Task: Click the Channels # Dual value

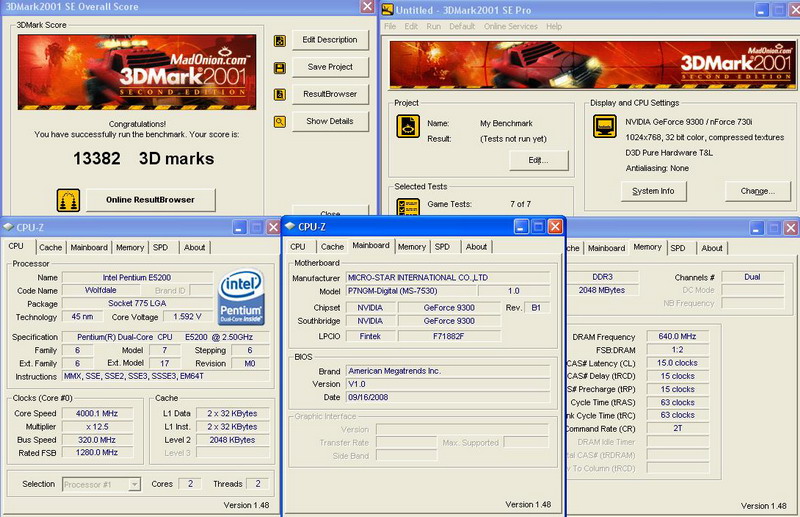Action: (x=753, y=277)
